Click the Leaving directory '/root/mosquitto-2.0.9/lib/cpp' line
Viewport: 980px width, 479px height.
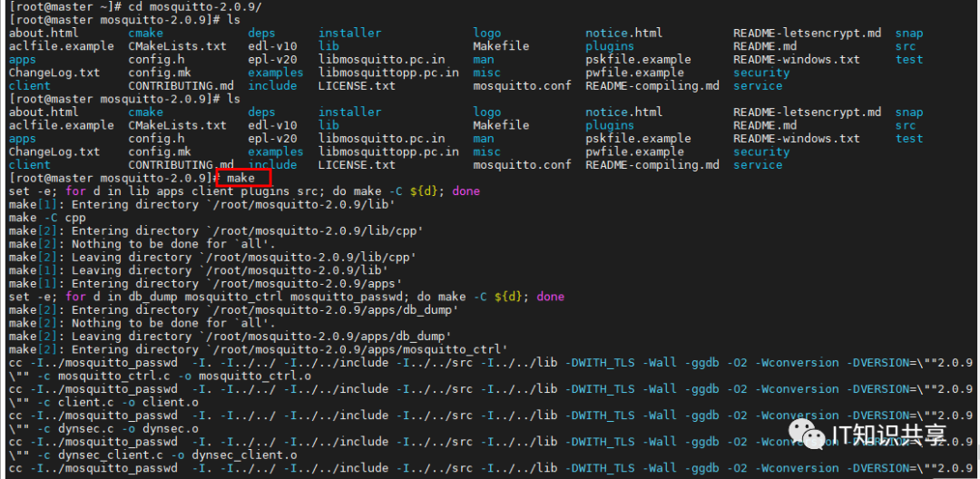point(213,258)
